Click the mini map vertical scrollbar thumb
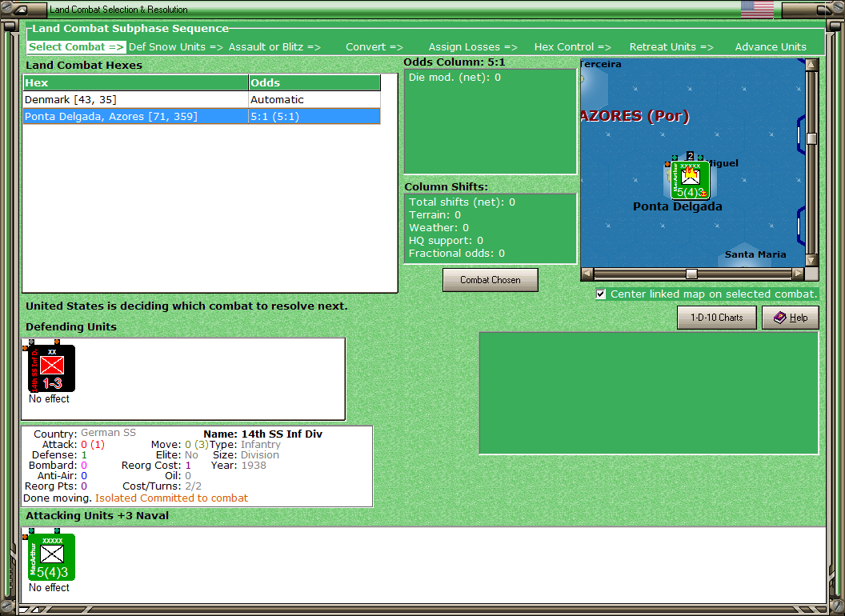The width and height of the screenshot is (845, 616). pos(811,138)
